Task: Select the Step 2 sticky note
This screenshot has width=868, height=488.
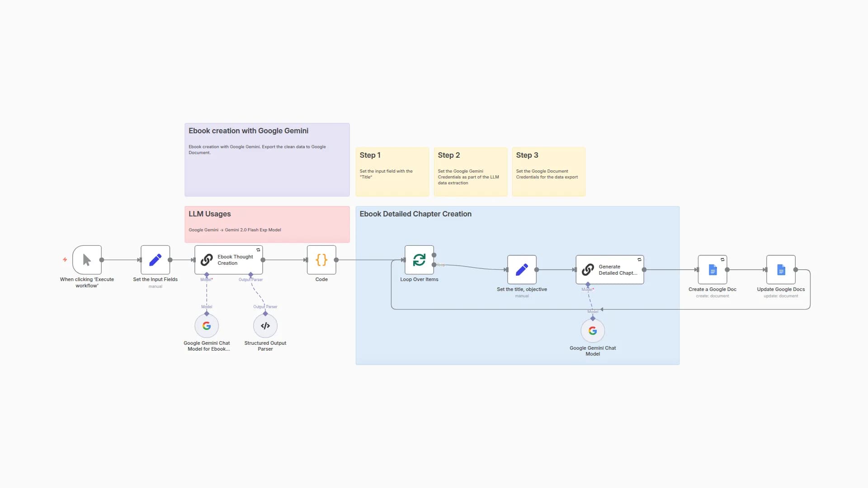Action: tap(470, 172)
